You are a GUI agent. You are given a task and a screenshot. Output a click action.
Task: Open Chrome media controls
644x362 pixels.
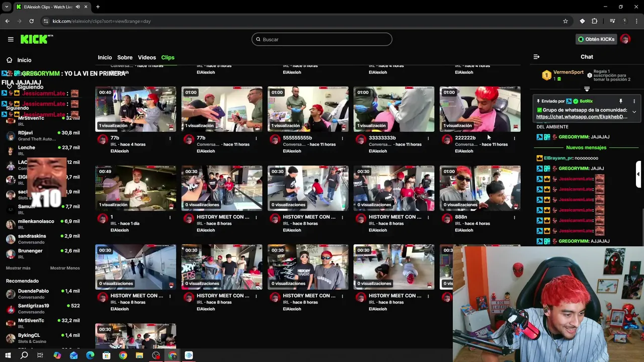pyautogui.click(x=612, y=21)
